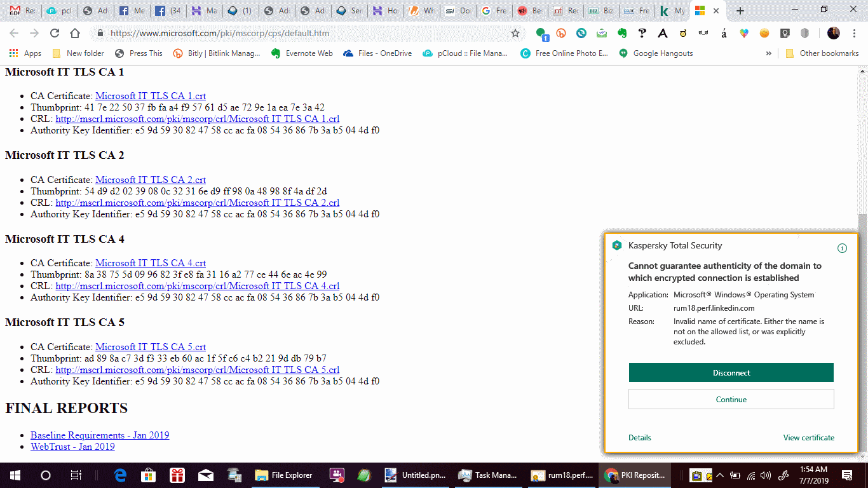The width and height of the screenshot is (868, 488).
Task: Open the Press This bookmark
Action: 139,53
